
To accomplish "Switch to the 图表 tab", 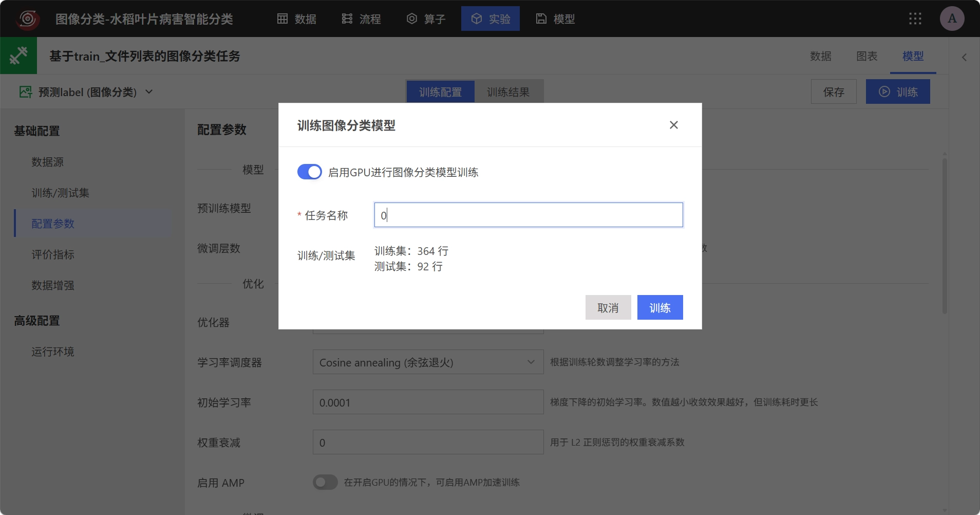I will [867, 56].
